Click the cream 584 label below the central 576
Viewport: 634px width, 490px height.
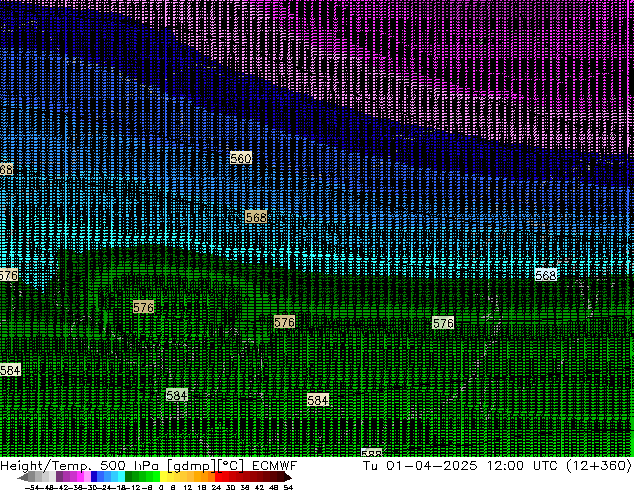point(318,400)
